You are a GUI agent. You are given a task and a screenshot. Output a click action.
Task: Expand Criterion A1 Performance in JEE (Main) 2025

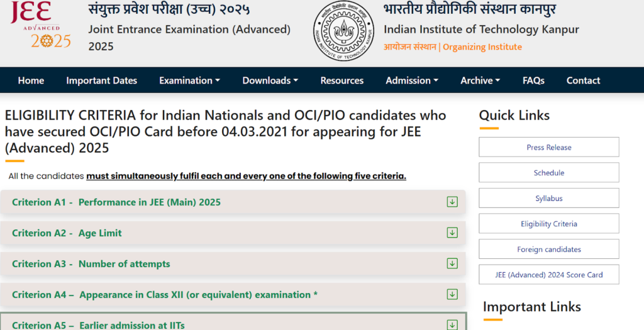pyautogui.click(x=233, y=202)
